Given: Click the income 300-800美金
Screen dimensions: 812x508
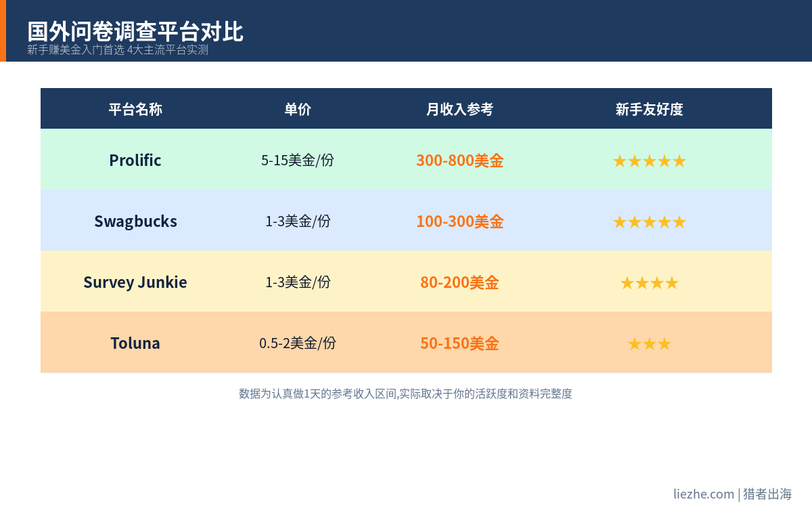Looking at the screenshot, I should click(x=460, y=161).
